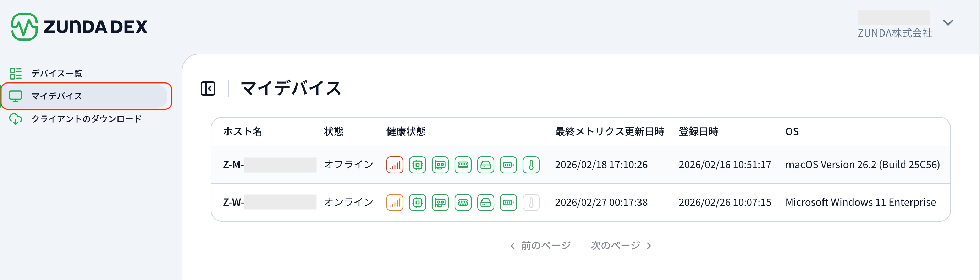This screenshot has height=280, width=980.
Task: Click the orange signal strength icon for Z-W device
Action: click(395, 202)
